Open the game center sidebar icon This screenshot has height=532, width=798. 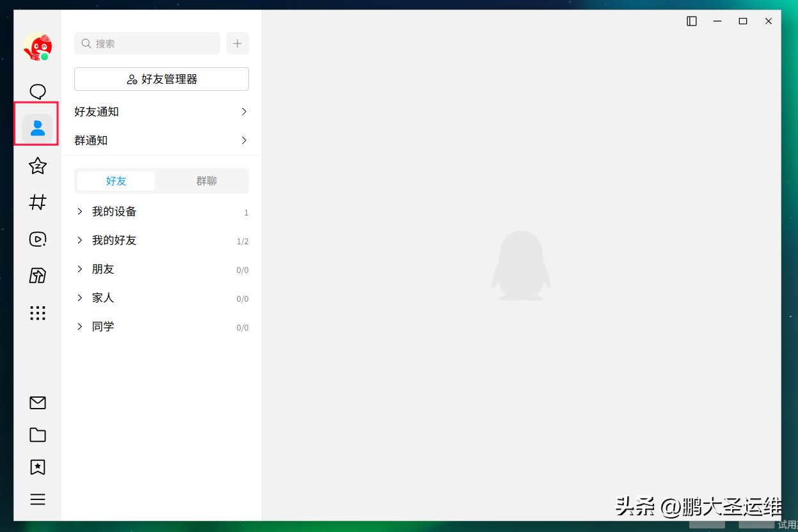(x=38, y=276)
